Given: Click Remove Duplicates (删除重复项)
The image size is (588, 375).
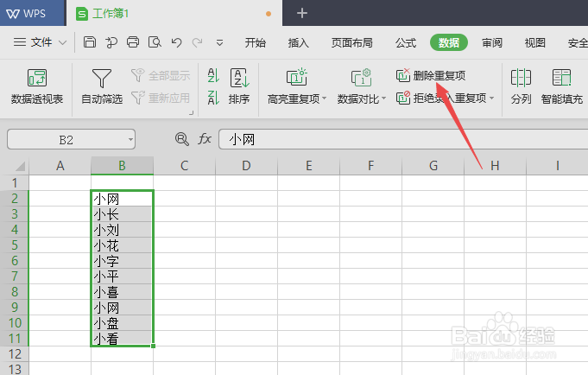Looking at the screenshot, I should [x=431, y=75].
